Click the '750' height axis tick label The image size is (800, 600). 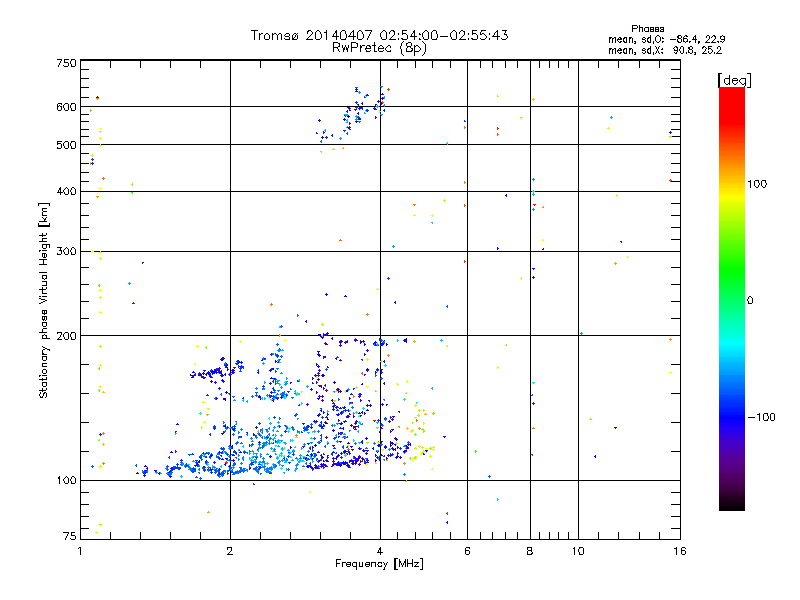66,63
